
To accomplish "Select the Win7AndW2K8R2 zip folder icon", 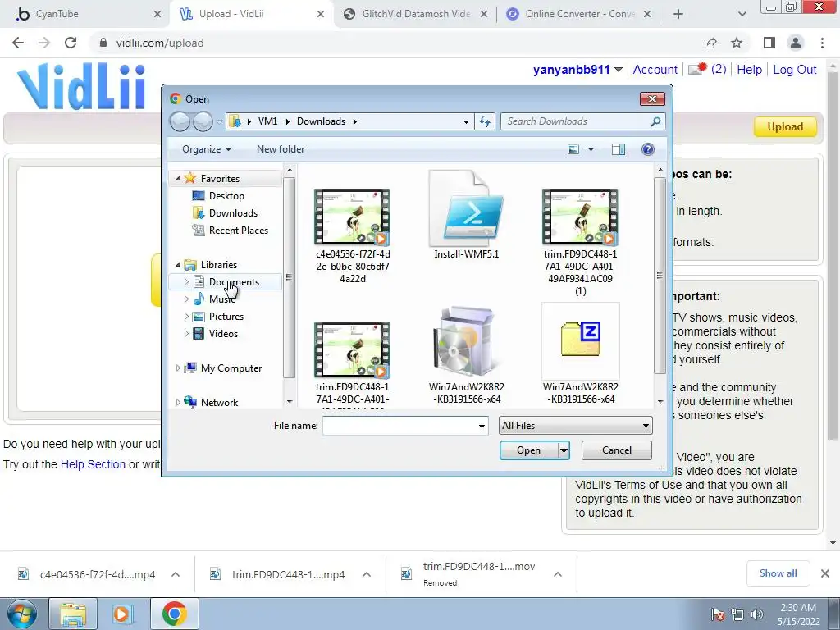I will pyautogui.click(x=581, y=339).
